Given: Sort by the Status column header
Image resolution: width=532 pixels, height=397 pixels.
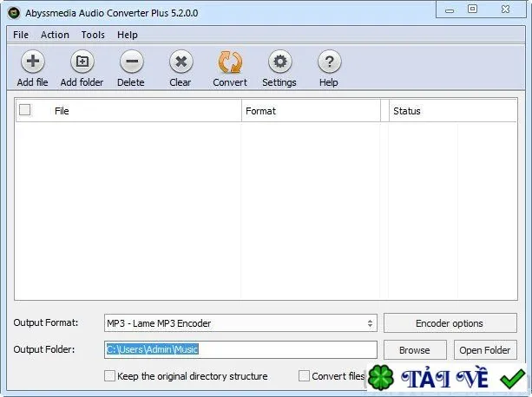Looking at the screenshot, I should click(453, 111).
